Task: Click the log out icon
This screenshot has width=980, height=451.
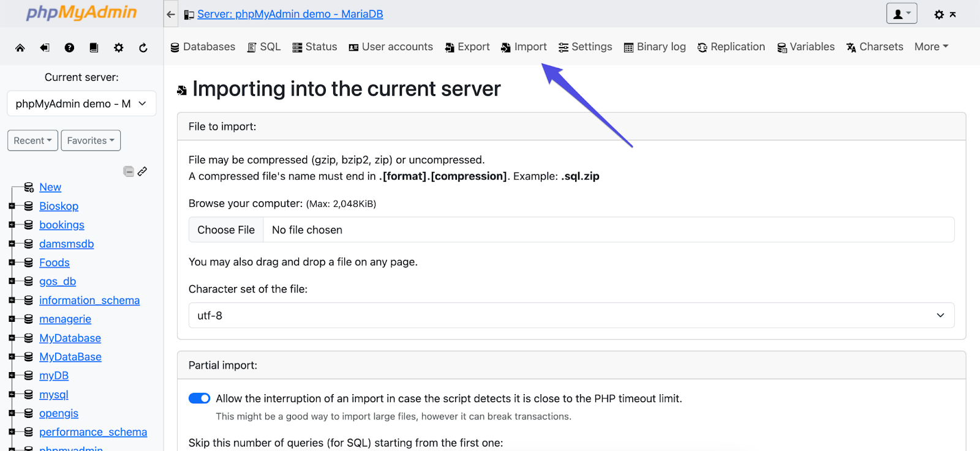Action: 45,48
